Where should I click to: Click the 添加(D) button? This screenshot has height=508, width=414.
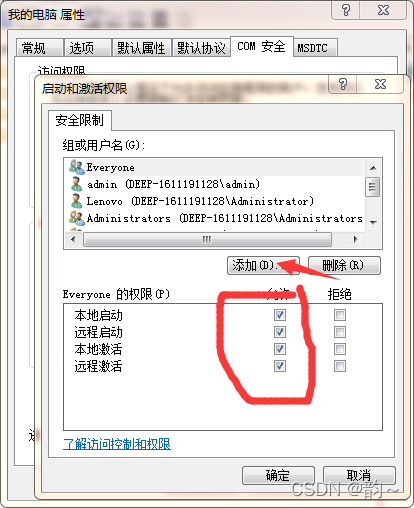coord(263,265)
